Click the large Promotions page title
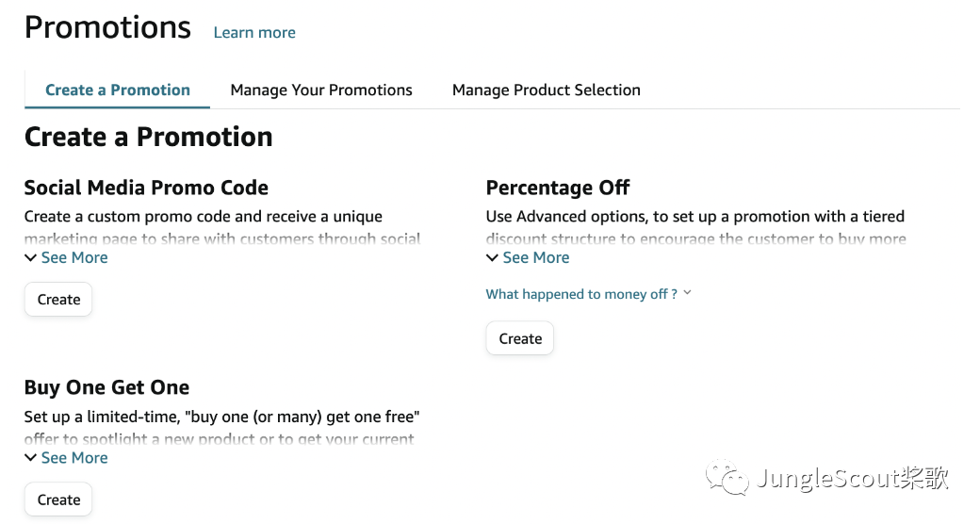Image resolution: width=980 pixels, height=524 pixels. [107, 28]
